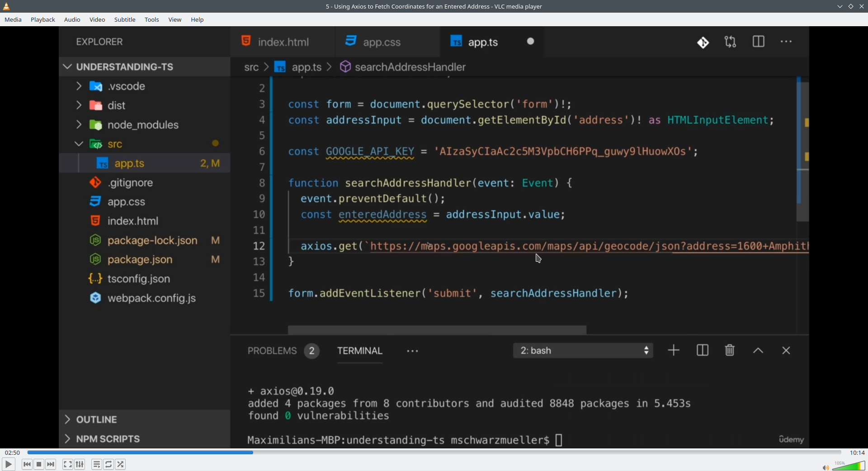Click elapsed time 02:50 label

coord(12,452)
